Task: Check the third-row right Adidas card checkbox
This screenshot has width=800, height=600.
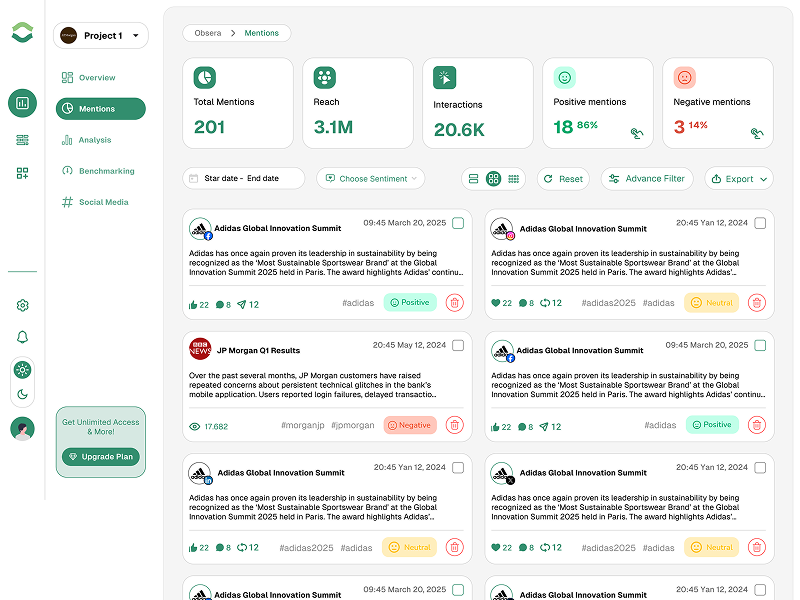Action: click(760, 468)
